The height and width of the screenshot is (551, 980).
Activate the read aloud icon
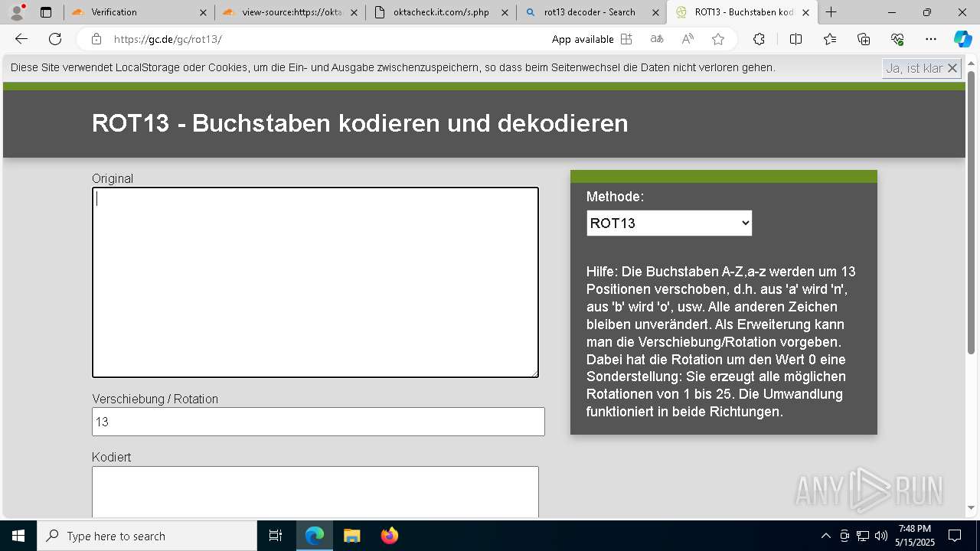[688, 39]
